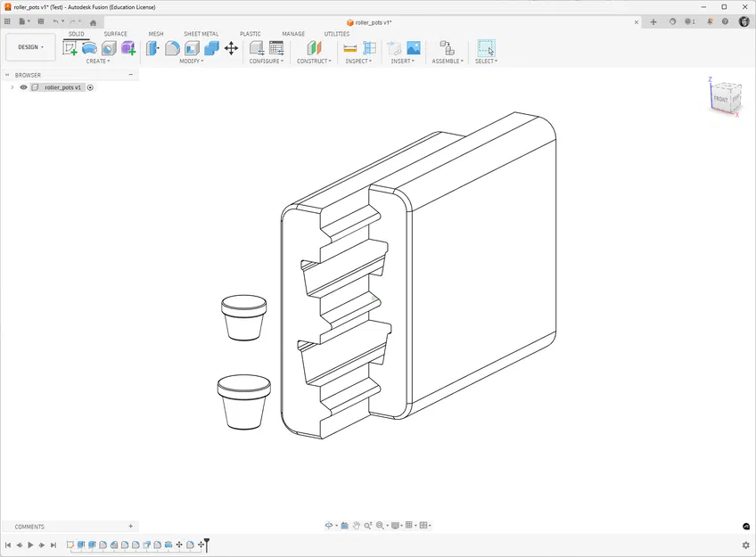Screen dimensions: 756x557
Task: Activate the Move/Copy tool
Action: point(230,49)
